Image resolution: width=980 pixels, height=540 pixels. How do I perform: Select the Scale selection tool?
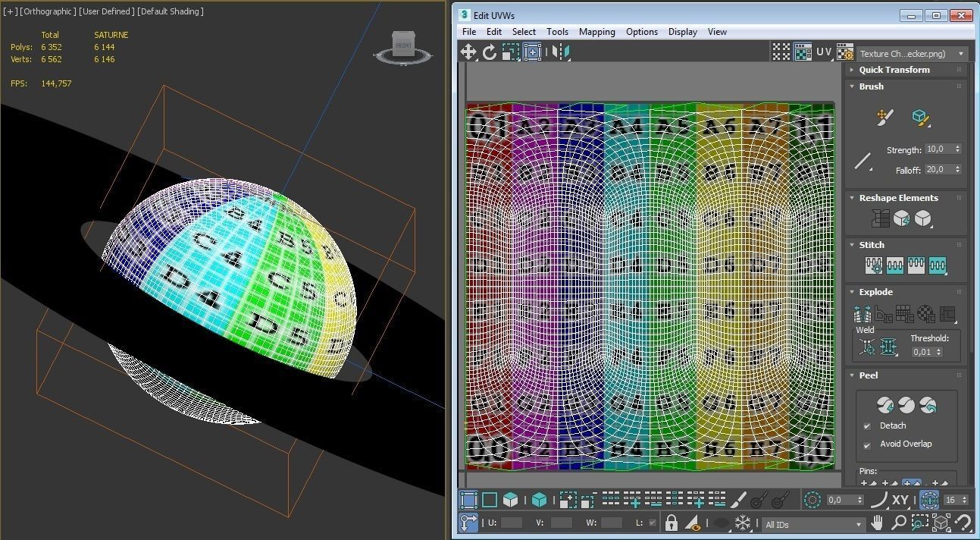tap(511, 52)
